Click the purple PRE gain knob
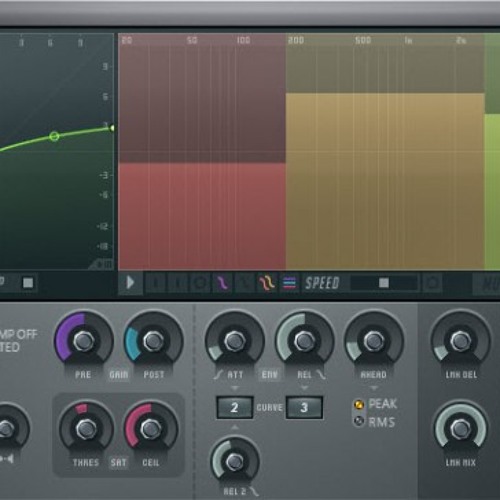500x500 pixels. point(84,341)
